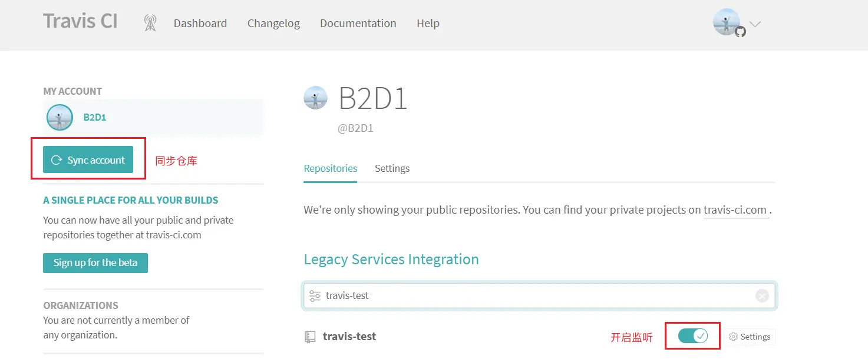Click the ORGANIZATIONS heading
868x359 pixels.
click(81, 305)
